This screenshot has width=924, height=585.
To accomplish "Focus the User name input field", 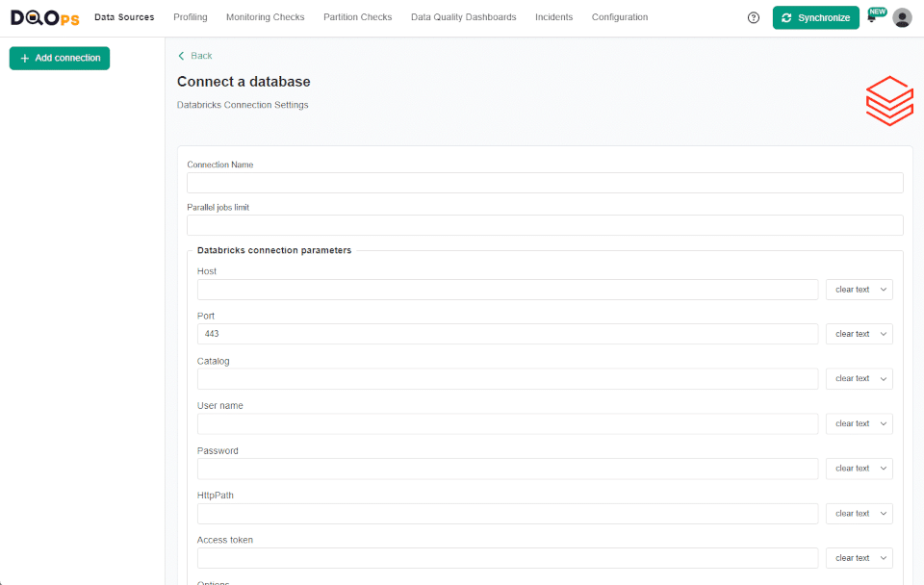I will [507, 423].
